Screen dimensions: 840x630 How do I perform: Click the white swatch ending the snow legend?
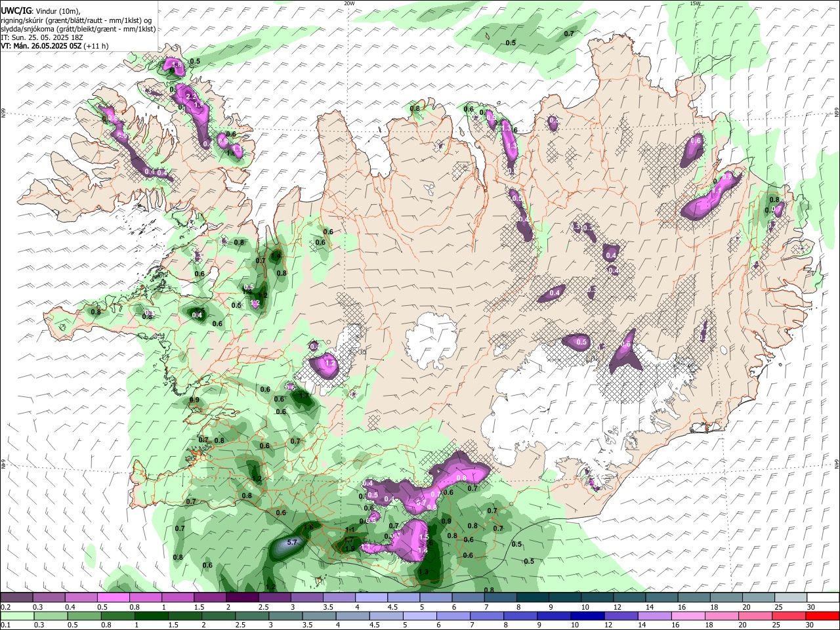click(x=823, y=598)
